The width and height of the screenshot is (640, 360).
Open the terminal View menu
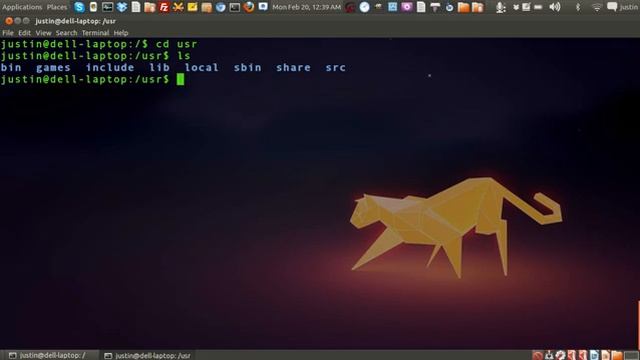tap(43, 33)
